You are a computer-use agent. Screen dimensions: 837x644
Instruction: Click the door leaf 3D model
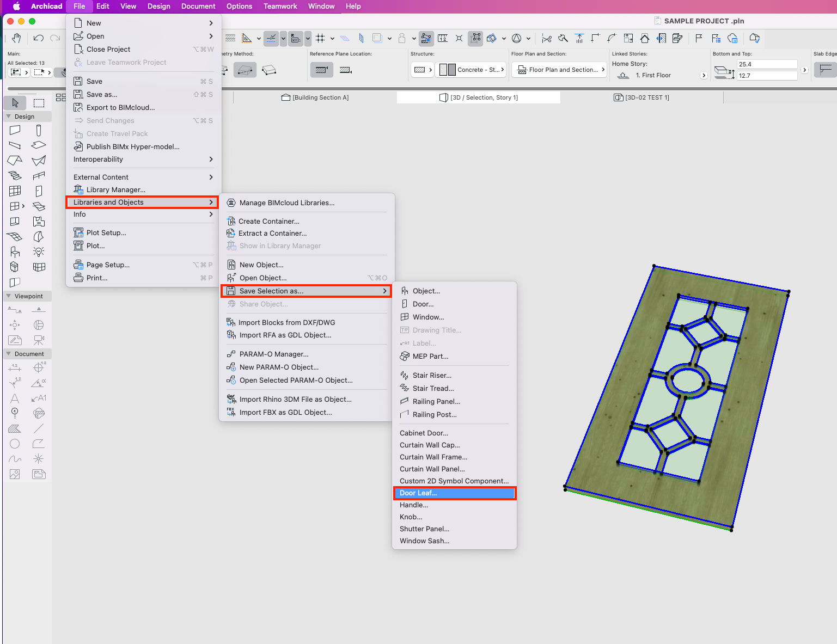pyautogui.click(x=677, y=397)
